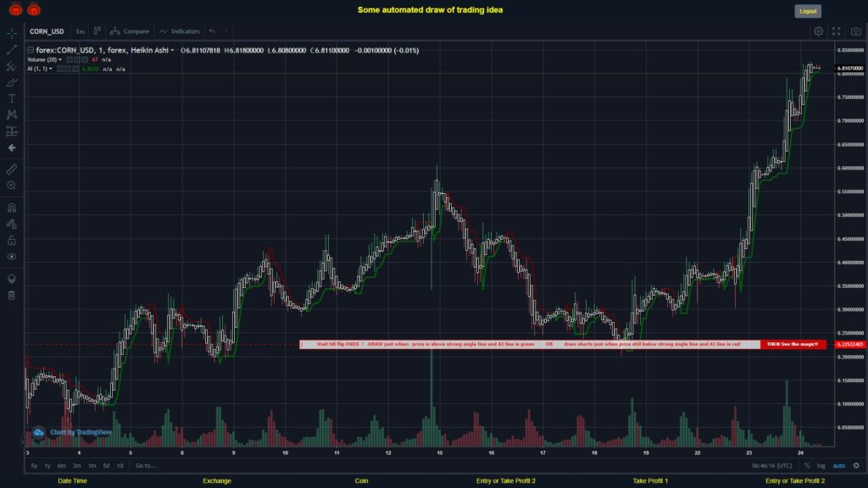Remove the AI indicator

[75, 69]
